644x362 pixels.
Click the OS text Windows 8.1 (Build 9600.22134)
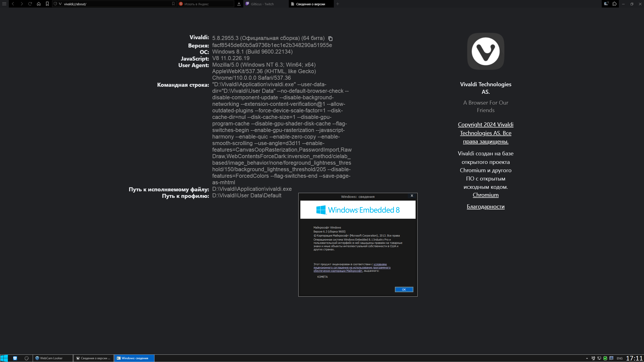(x=252, y=52)
